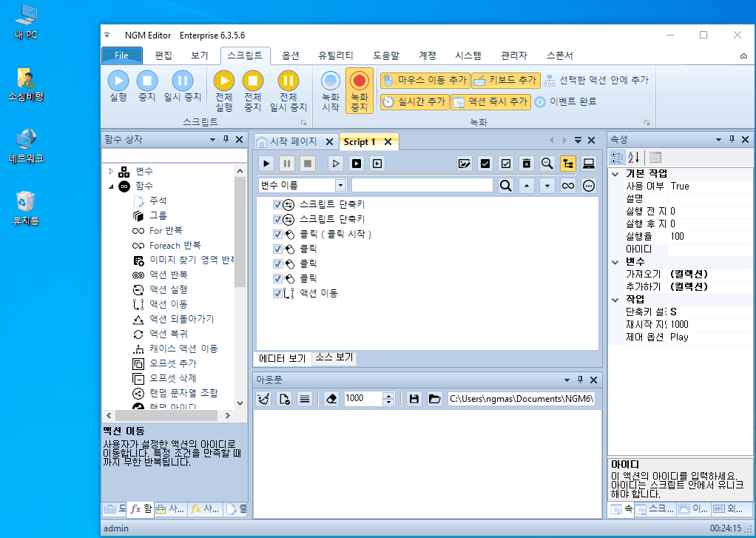This screenshot has width=756, height=538.
Task: Close the Script 1 tab
Action: coord(388,142)
